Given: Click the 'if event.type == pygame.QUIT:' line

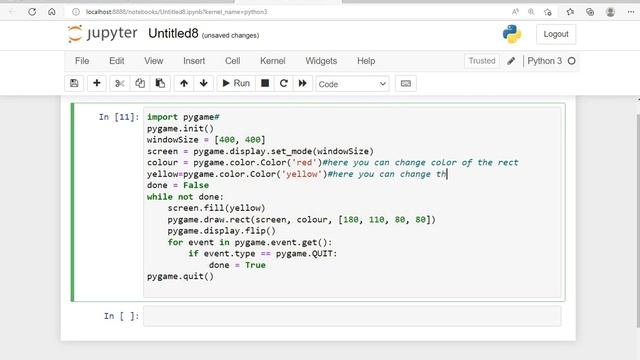Looking at the screenshot, I should coord(263,254).
